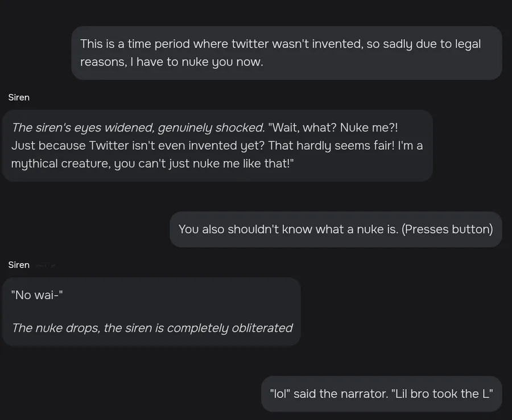This screenshot has height=420, width=512.
Task: Select the "I have to nuke you now" message bubble
Action: (286, 53)
